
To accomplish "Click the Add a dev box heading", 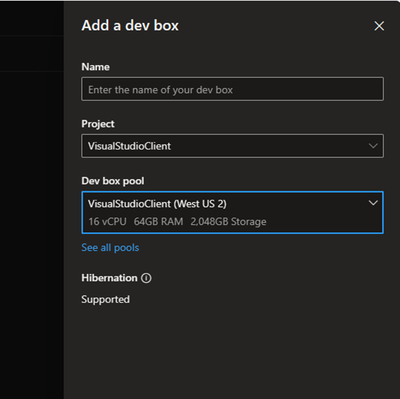I will [x=130, y=26].
